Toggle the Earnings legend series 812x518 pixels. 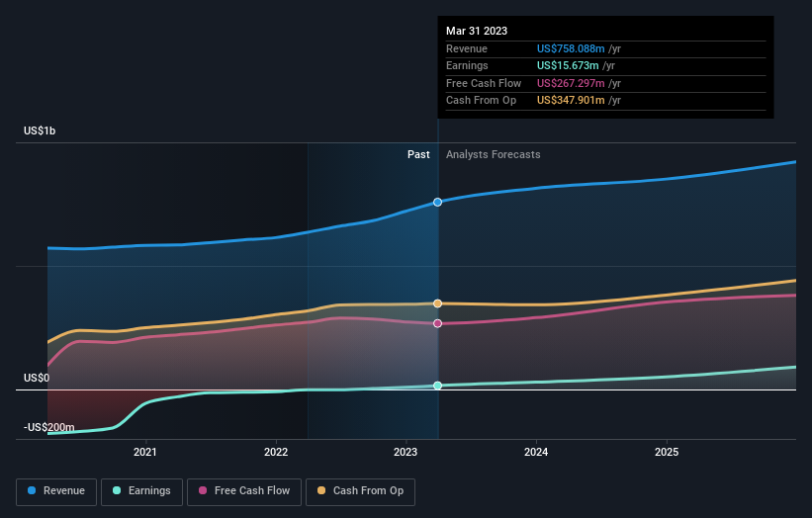click(x=141, y=491)
